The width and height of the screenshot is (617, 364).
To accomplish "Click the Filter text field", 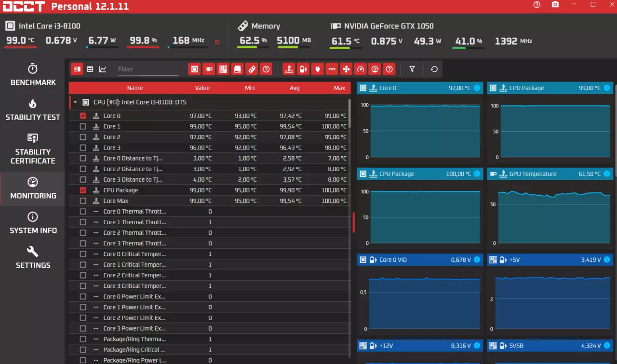I will tap(147, 69).
